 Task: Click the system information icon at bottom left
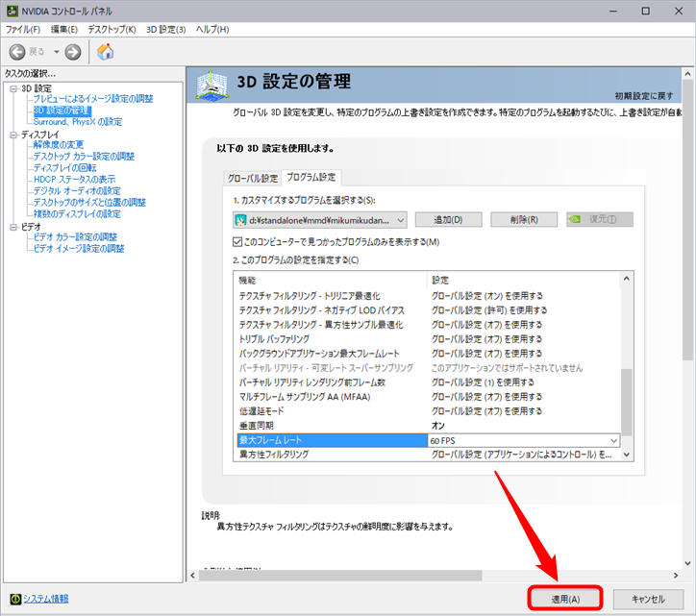pos(15,599)
